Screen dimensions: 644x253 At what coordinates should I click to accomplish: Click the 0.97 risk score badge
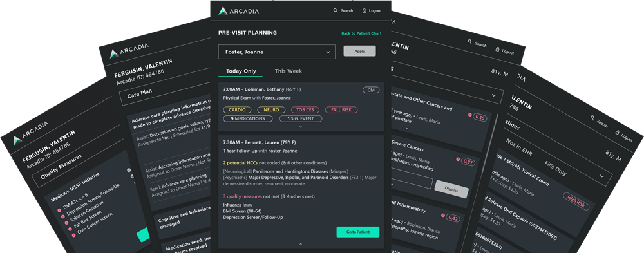click(x=468, y=162)
